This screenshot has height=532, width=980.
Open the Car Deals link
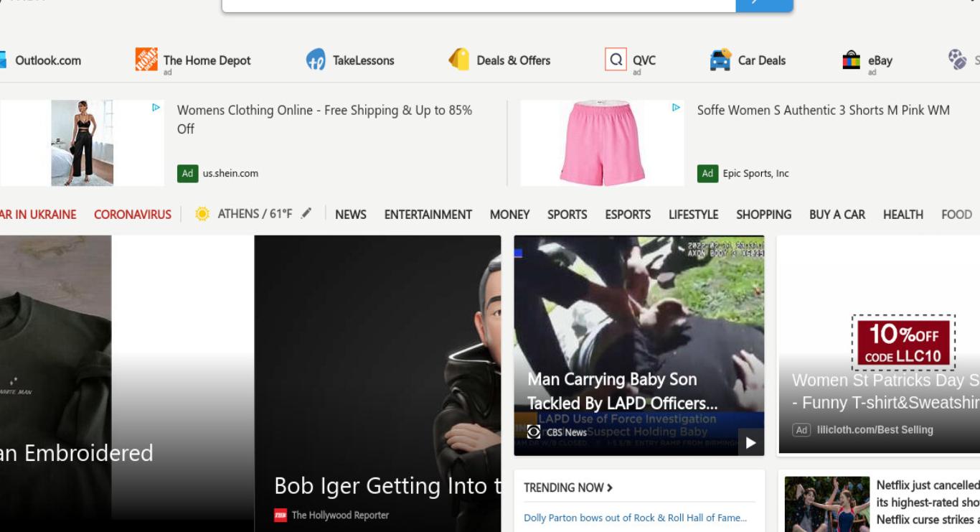pyautogui.click(x=762, y=60)
